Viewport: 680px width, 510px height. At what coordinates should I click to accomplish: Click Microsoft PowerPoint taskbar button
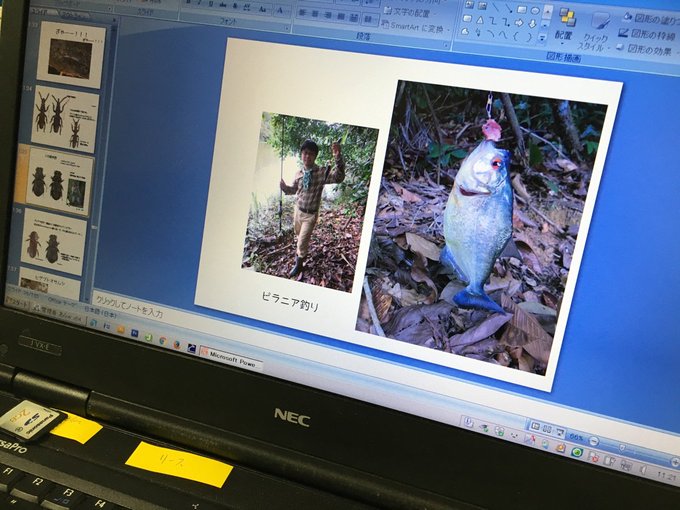231,360
